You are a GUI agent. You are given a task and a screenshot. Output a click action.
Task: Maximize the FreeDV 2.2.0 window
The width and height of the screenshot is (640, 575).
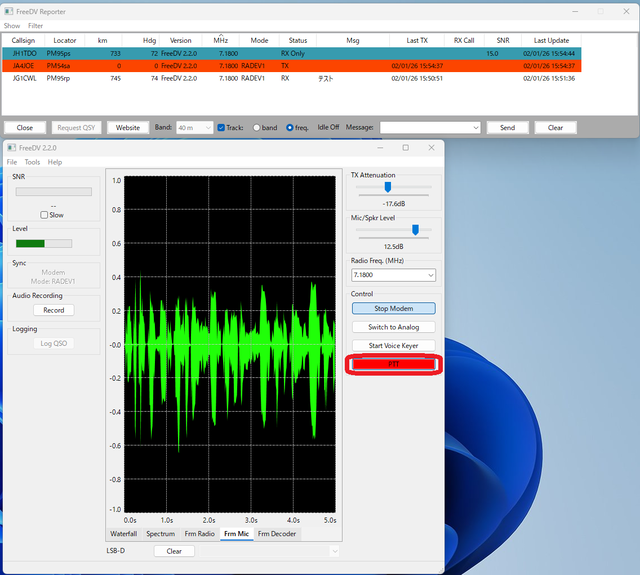(x=405, y=148)
